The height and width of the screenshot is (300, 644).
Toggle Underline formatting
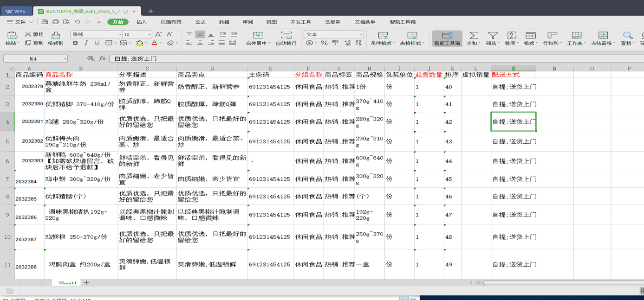click(97, 43)
